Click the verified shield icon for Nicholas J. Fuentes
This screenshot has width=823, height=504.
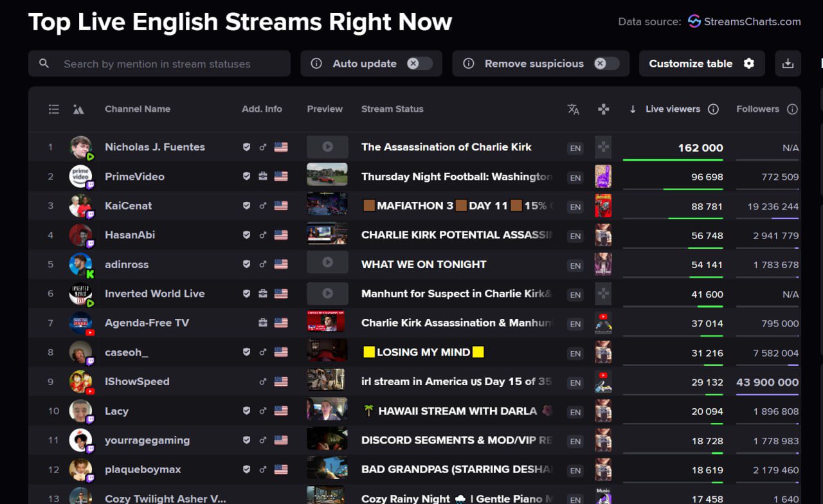(x=246, y=147)
